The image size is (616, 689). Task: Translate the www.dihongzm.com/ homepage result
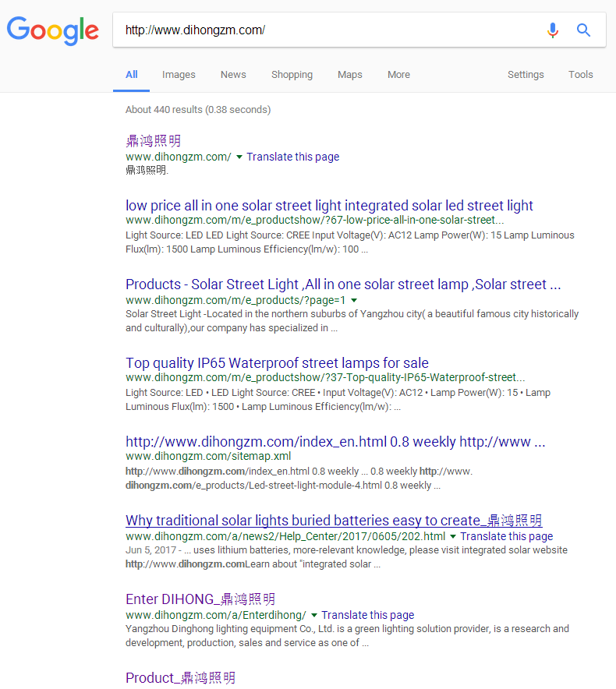293,157
